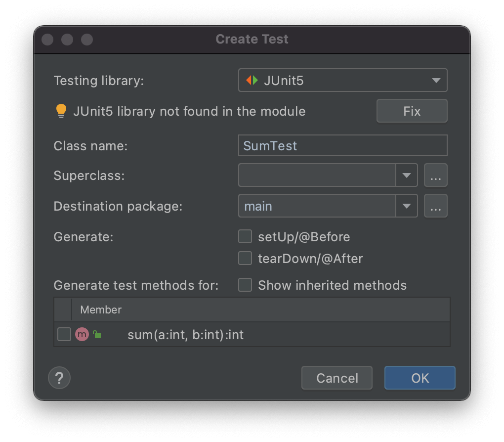Confirm test creation with OK
Viewport: 504px width, 442px height.
tap(420, 378)
